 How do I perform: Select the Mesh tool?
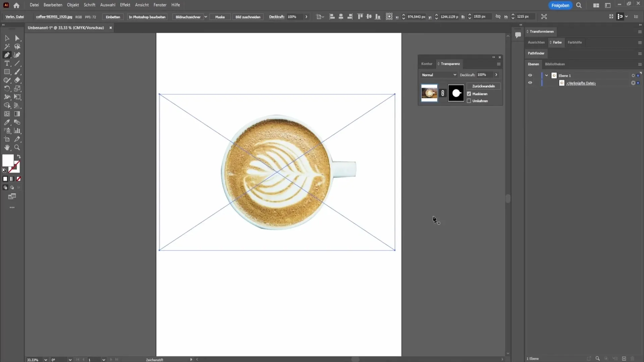[7, 114]
